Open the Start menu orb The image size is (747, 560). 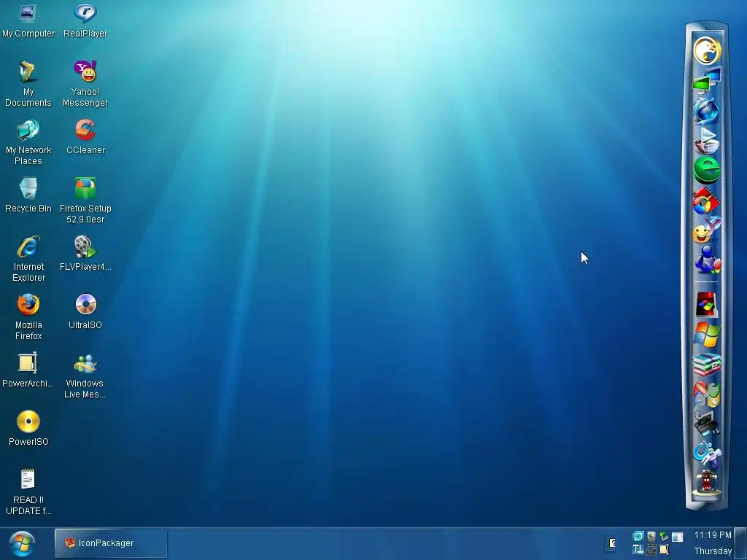coord(22,543)
